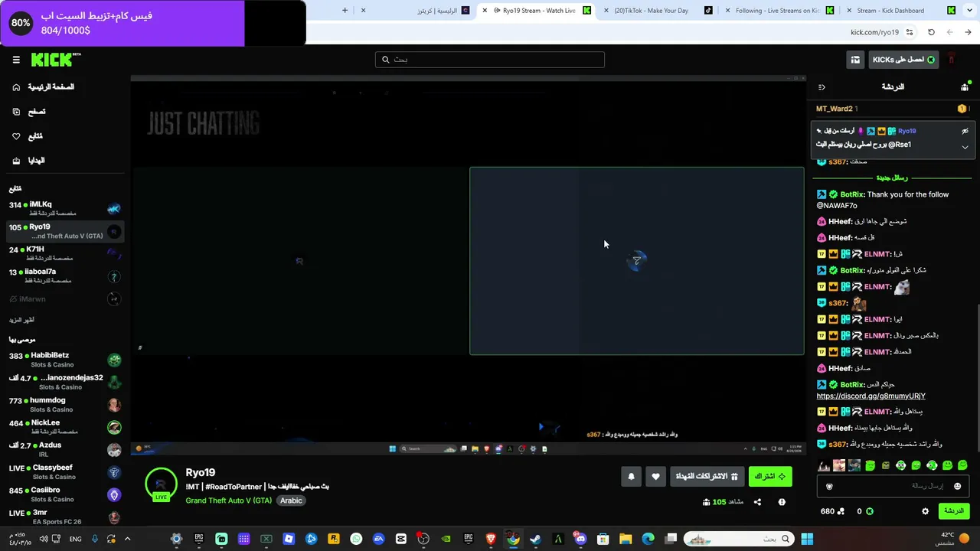Open Rockstar Games Launcher in the taskbar
The height and width of the screenshot is (551, 980).
(334, 539)
